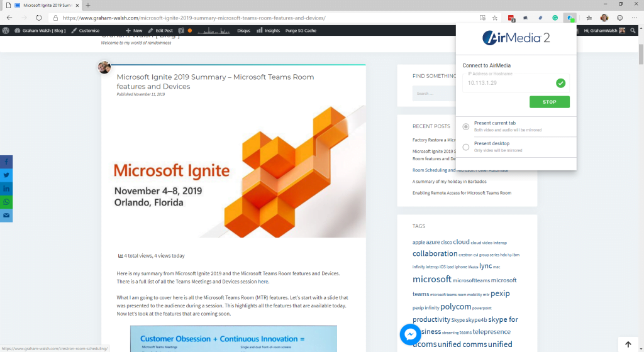Open the Favorites list icon
The image size is (644, 352).
coord(589,18)
